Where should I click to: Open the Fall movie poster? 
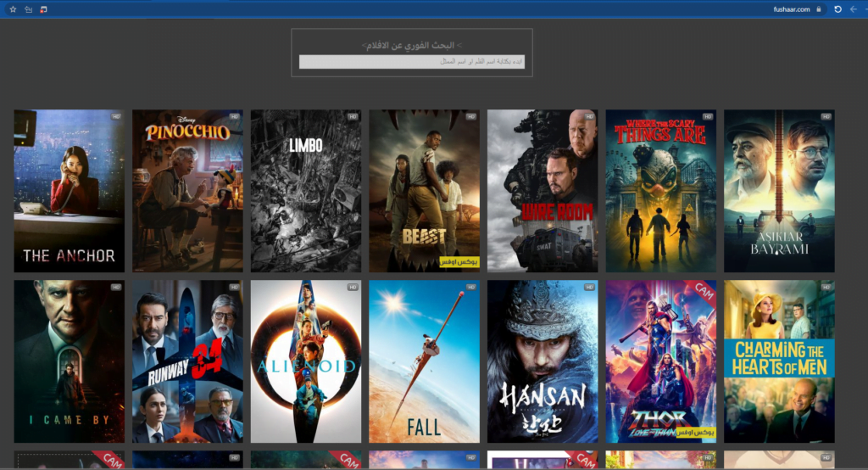click(424, 361)
